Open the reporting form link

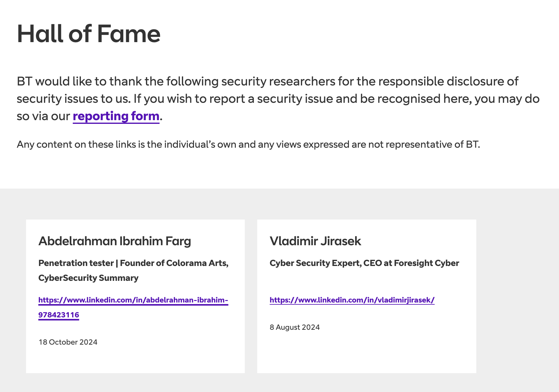tap(116, 116)
